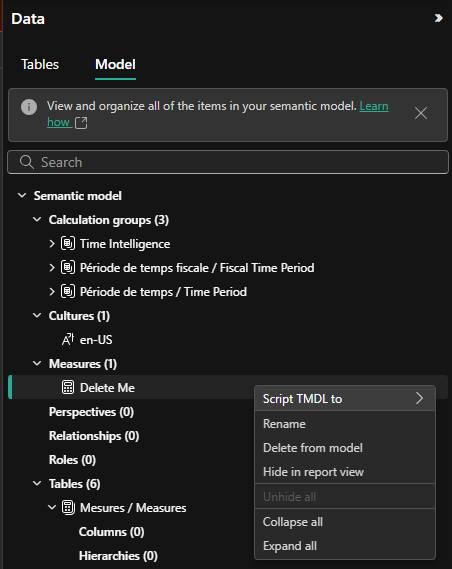Open the Learn how link

(218, 114)
